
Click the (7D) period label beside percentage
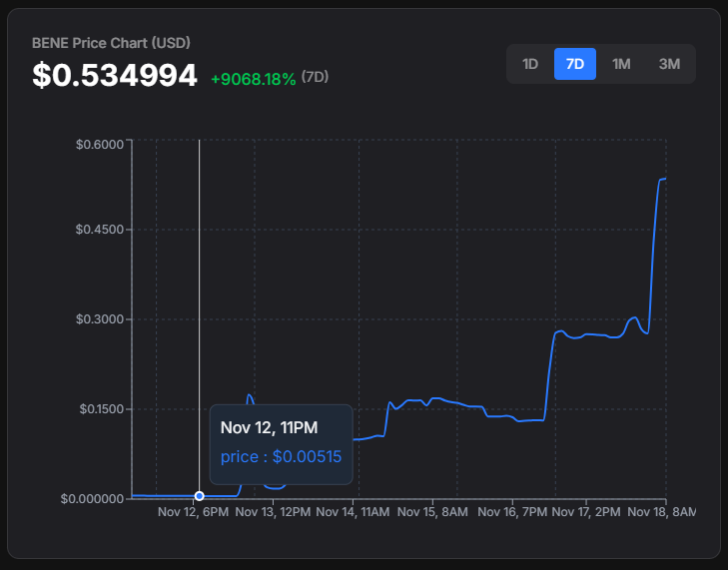(315, 76)
